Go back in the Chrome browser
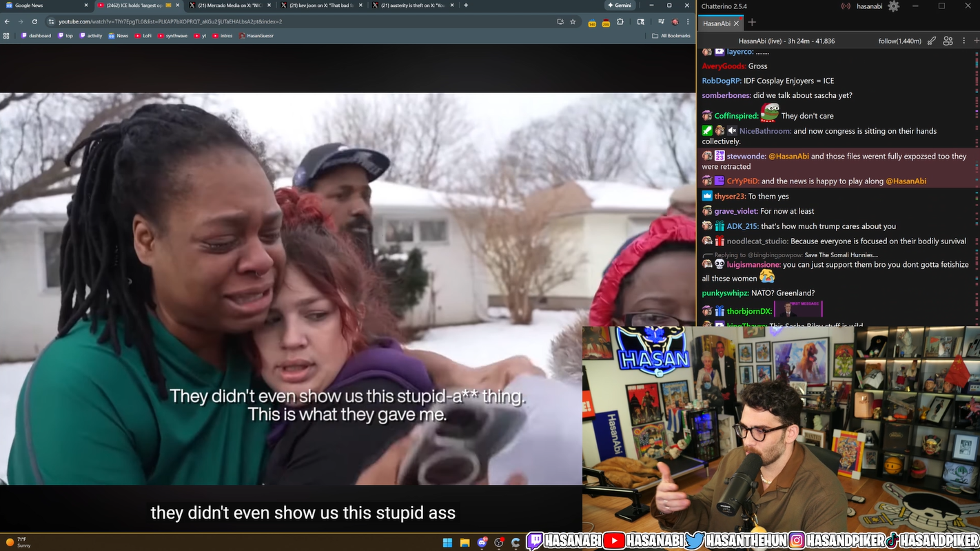This screenshot has height=551, width=980. pyautogui.click(x=7, y=21)
